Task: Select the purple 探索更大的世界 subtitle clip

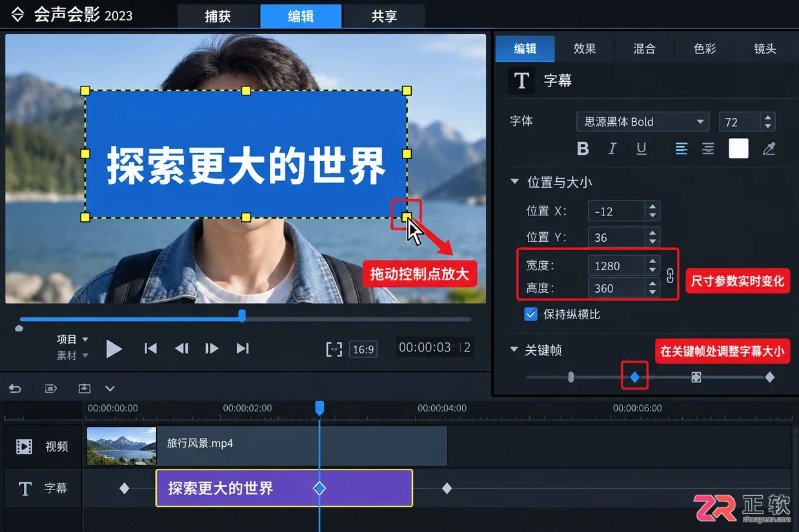Action: (284, 488)
